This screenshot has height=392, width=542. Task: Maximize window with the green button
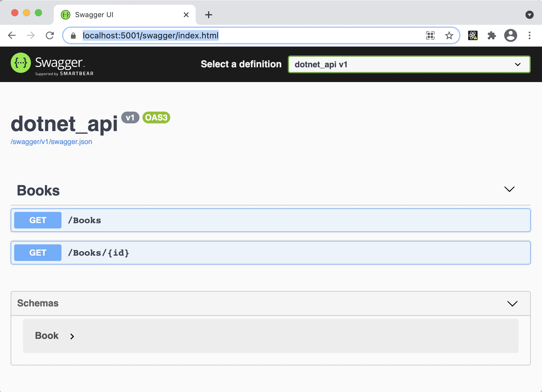tap(38, 13)
